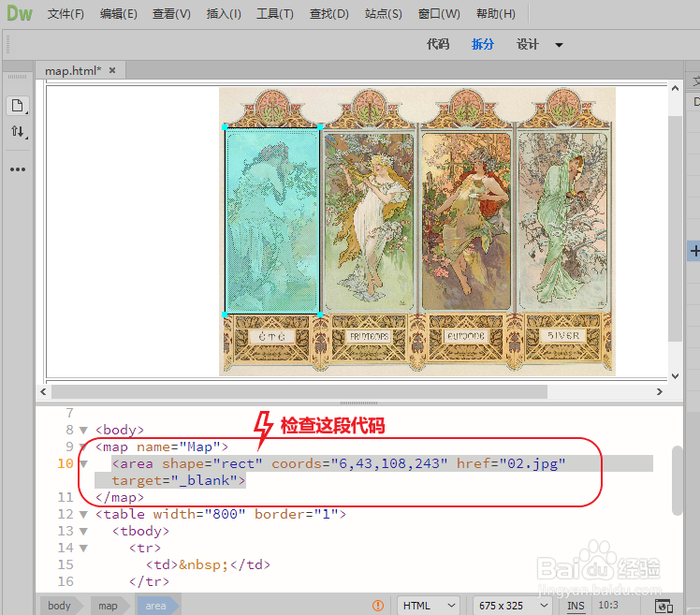Click the up-down arrows transfer icon

18,131
